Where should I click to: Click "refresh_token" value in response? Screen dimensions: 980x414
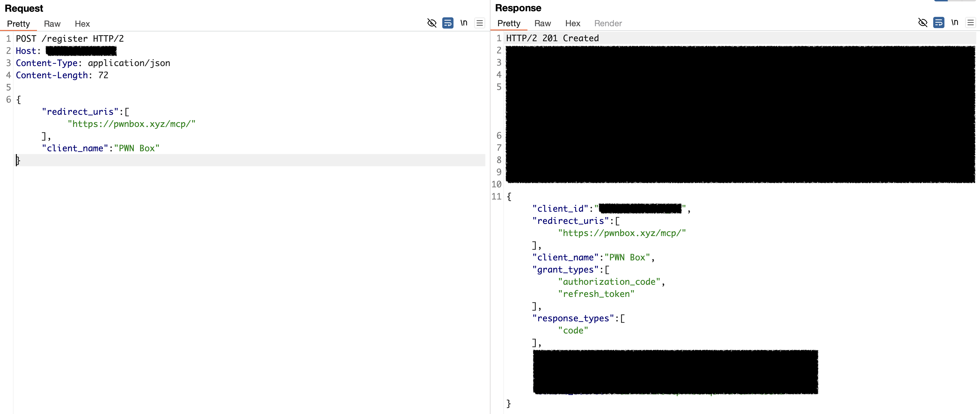pos(596,294)
